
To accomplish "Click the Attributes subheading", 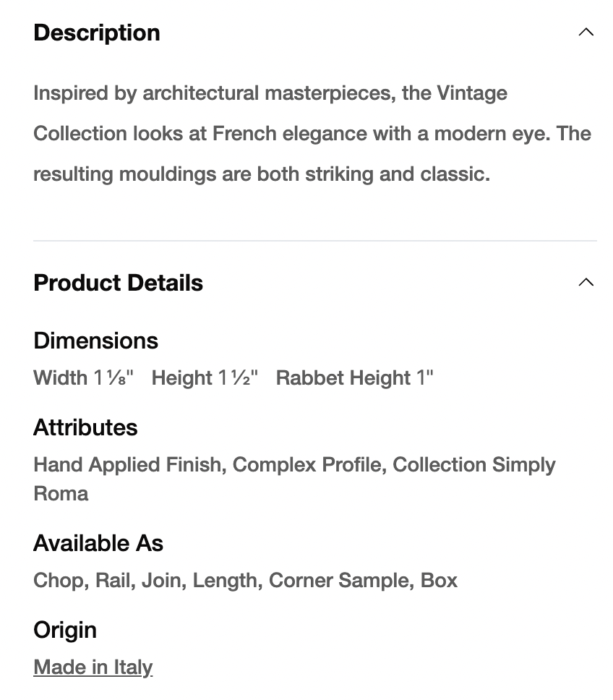I will pyautogui.click(x=85, y=427).
